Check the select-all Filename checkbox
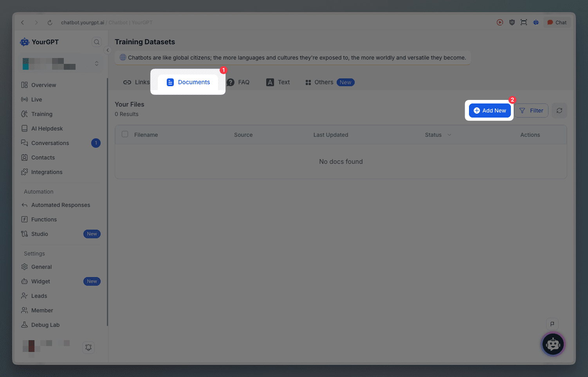The width and height of the screenshot is (588, 377). click(125, 134)
